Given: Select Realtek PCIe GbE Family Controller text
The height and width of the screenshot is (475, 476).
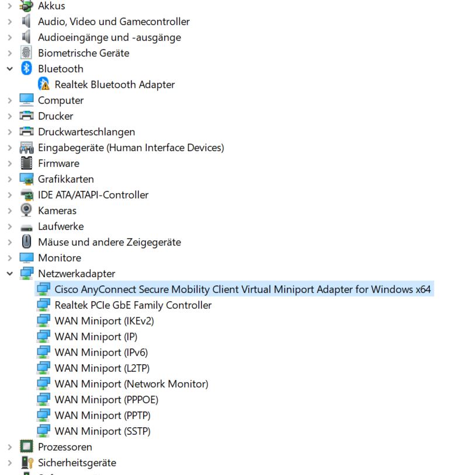Looking at the screenshot, I should (x=133, y=305).
